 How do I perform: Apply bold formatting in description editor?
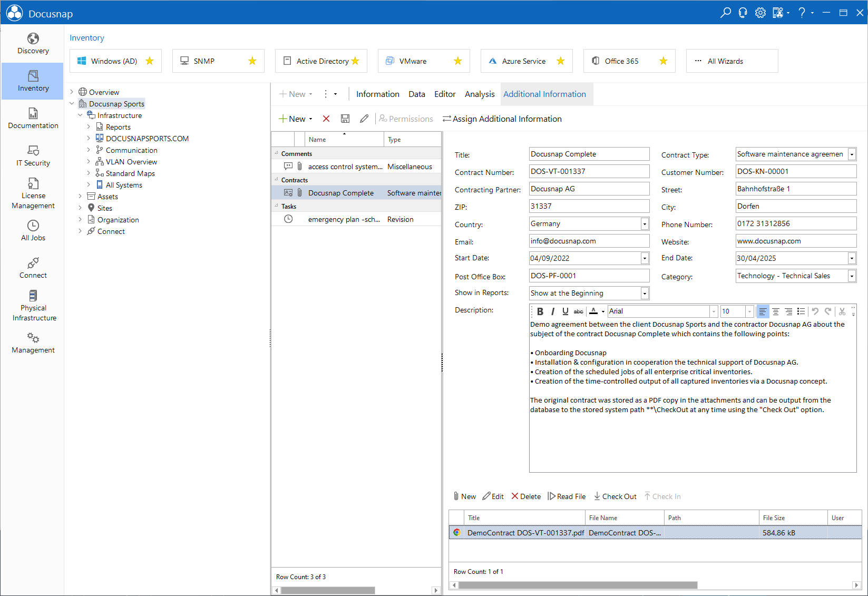[540, 311]
